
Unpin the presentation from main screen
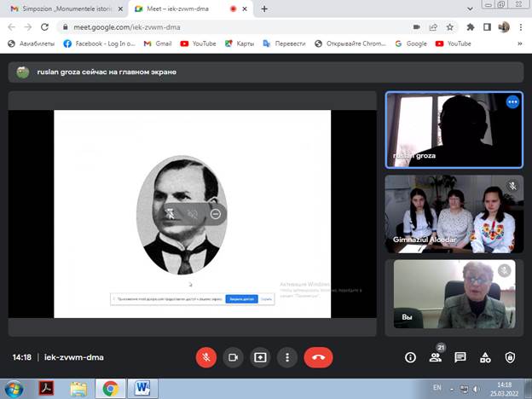click(x=171, y=214)
